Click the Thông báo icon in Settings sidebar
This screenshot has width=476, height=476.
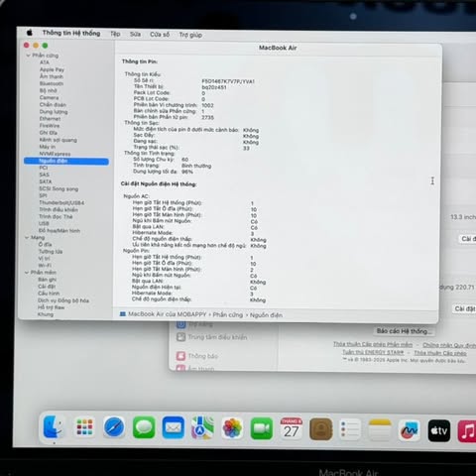180,356
